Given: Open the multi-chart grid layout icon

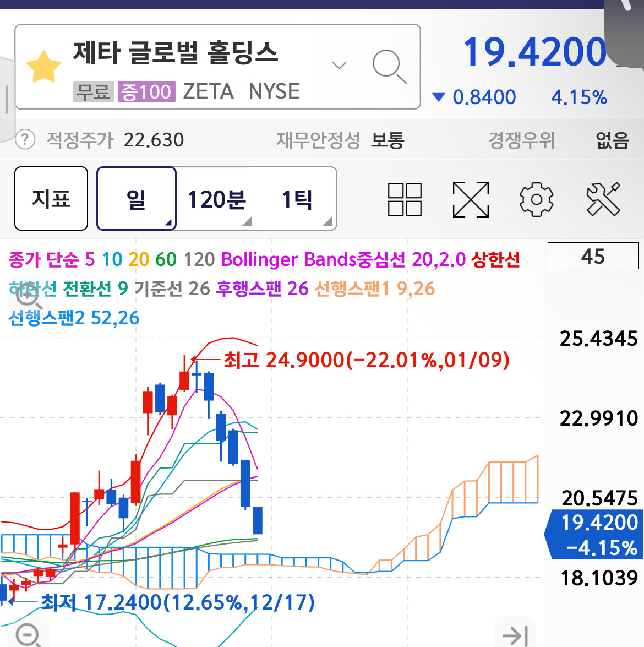Looking at the screenshot, I should click(405, 199).
